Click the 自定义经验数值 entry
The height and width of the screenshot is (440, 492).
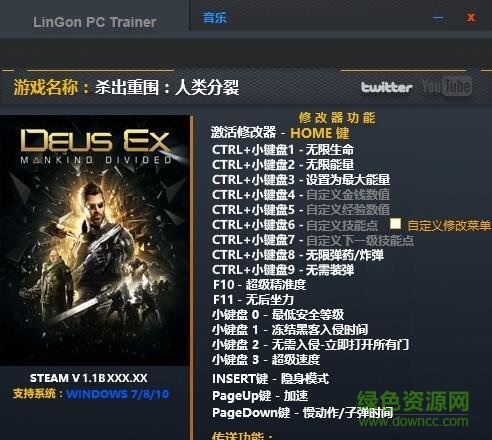tap(301, 210)
